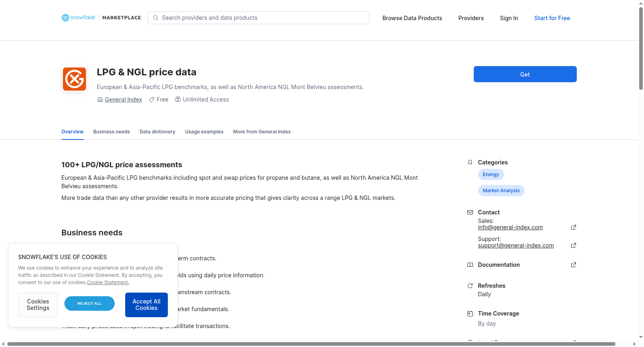Screen dimensions: 644x347
Task: Open the Usage examples tab
Action: 204,132
